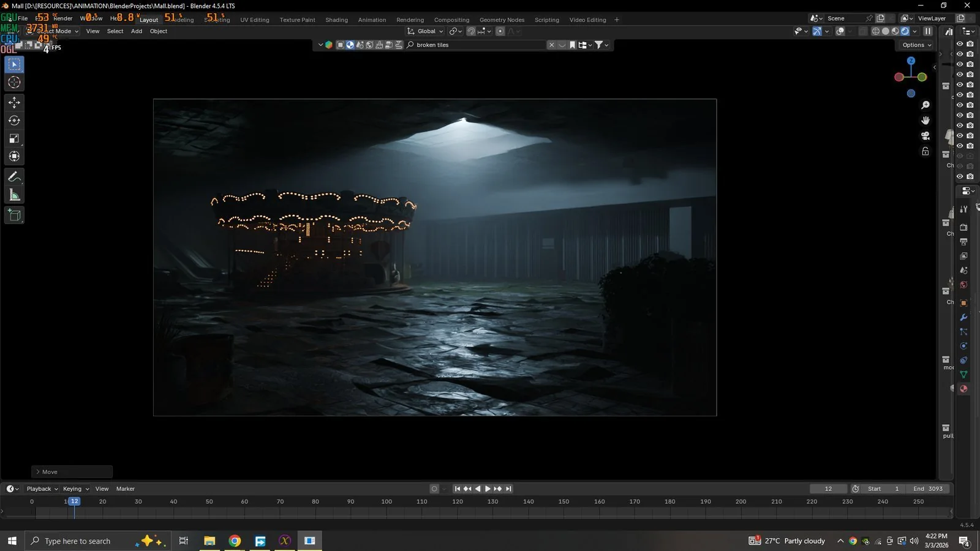Toggle X-ray mode
The height and width of the screenshot is (551, 980).
pyautogui.click(x=864, y=31)
